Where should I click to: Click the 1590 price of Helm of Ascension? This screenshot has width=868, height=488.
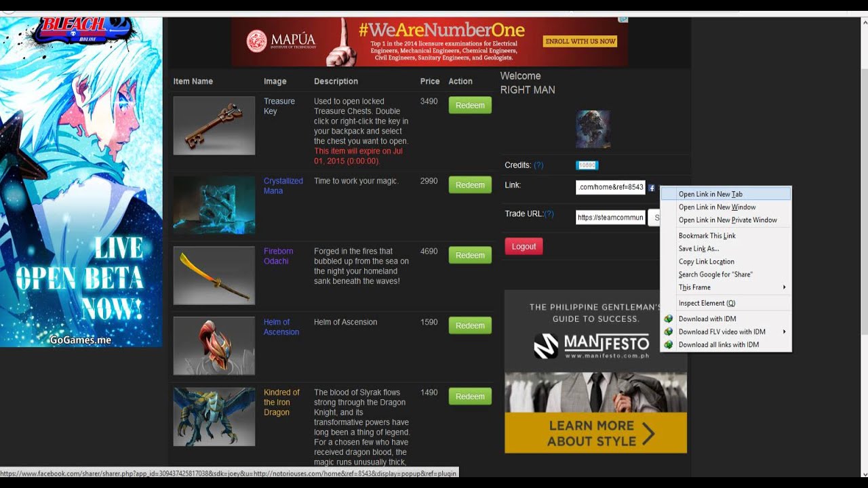click(x=429, y=323)
